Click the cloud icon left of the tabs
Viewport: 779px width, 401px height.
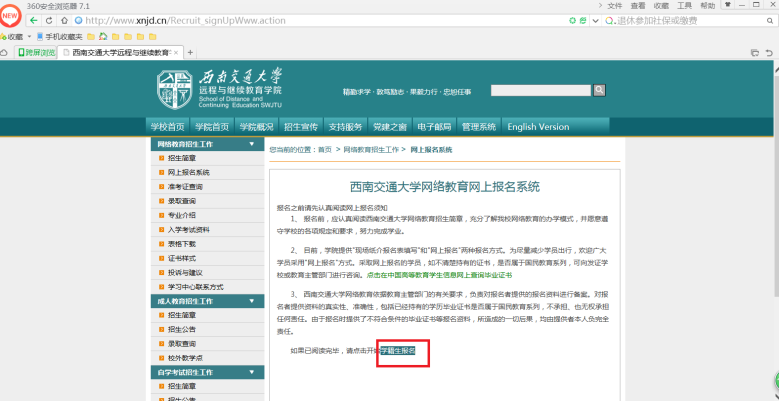point(3,52)
